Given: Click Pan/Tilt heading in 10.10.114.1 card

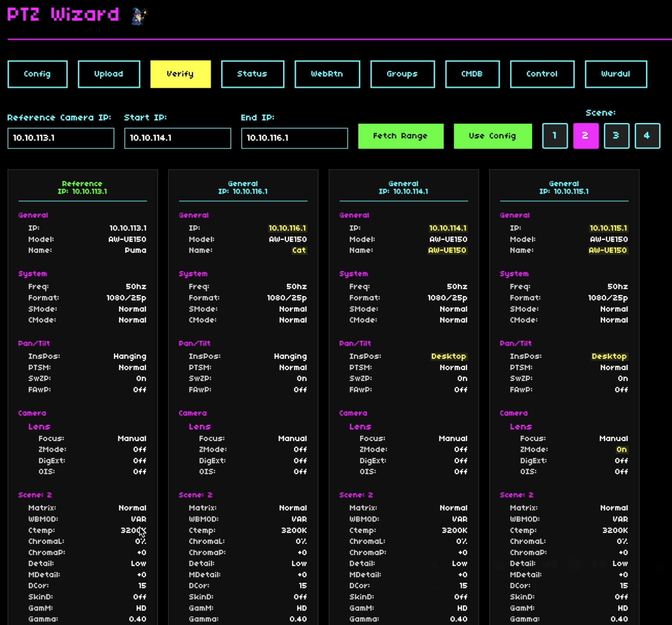Looking at the screenshot, I should point(355,344).
